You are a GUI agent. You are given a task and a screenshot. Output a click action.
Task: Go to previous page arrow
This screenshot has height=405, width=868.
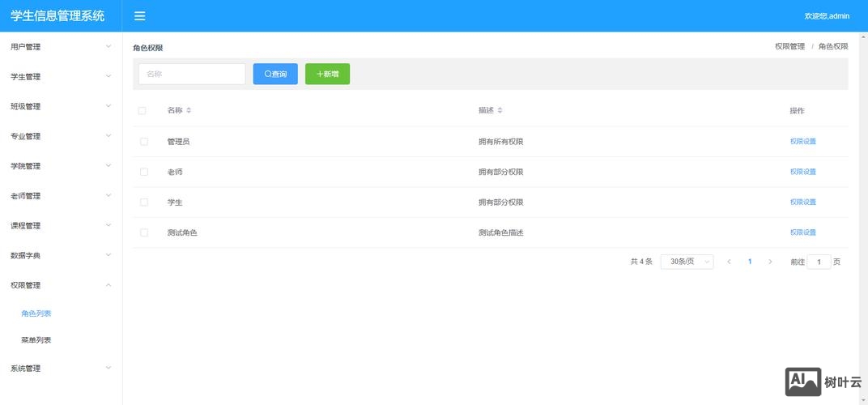(x=729, y=262)
